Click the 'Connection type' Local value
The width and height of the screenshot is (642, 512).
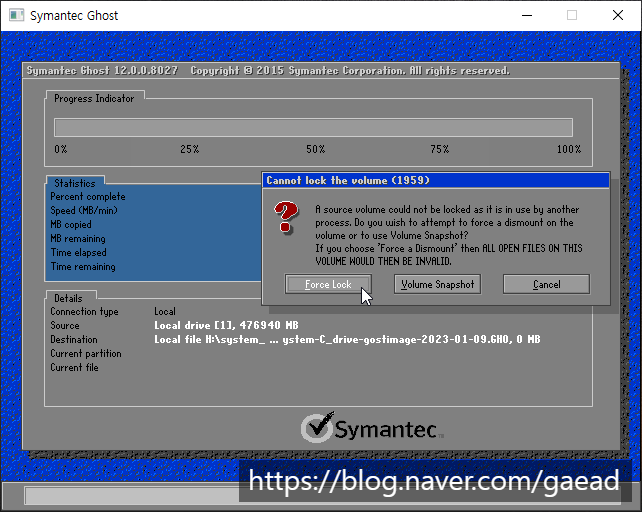click(x=165, y=312)
